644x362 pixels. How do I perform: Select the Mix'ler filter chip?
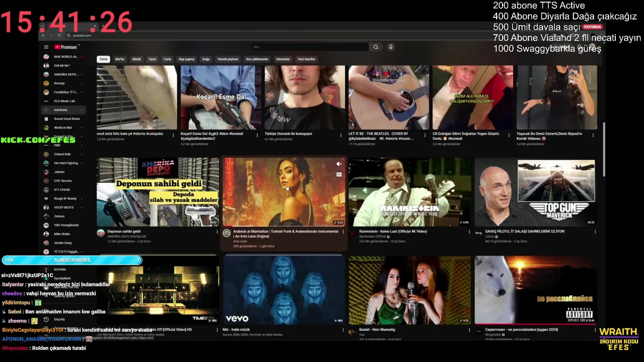[x=120, y=59]
